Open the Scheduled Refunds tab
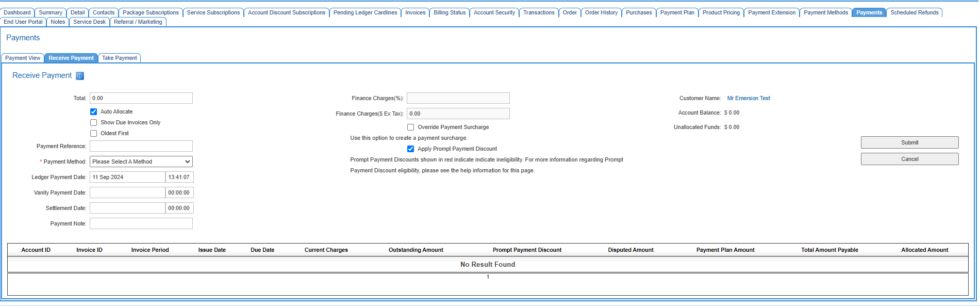The width and height of the screenshot is (980, 306). coord(914,12)
